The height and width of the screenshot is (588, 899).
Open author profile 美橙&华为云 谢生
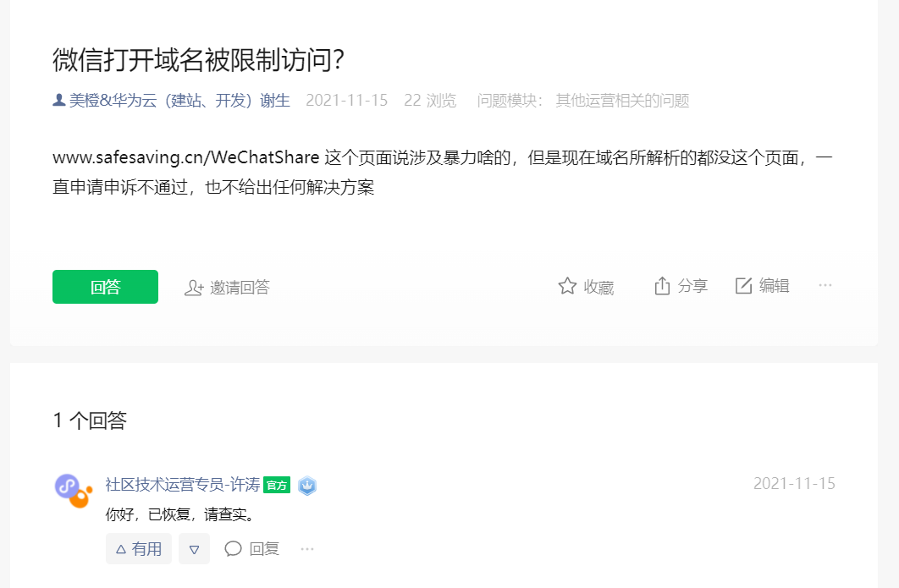[x=179, y=101]
